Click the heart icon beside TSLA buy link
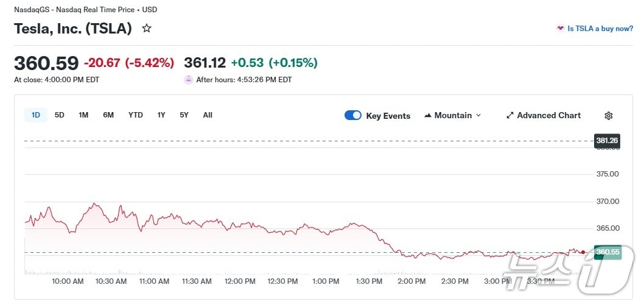 pos(560,29)
